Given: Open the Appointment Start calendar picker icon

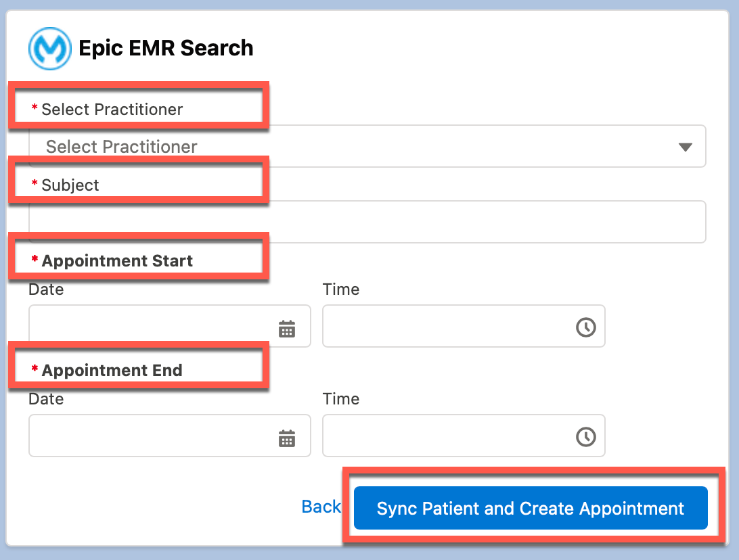Looking at the screenshot, I should (286, 328).
